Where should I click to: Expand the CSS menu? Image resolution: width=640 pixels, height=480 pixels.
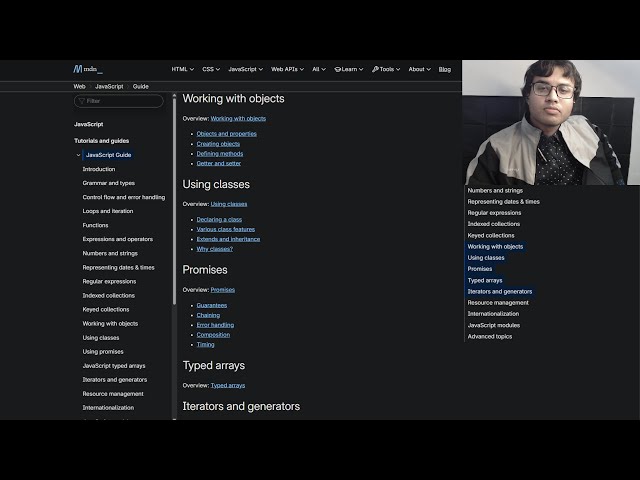pyautogui.click(x=211, y=69)
